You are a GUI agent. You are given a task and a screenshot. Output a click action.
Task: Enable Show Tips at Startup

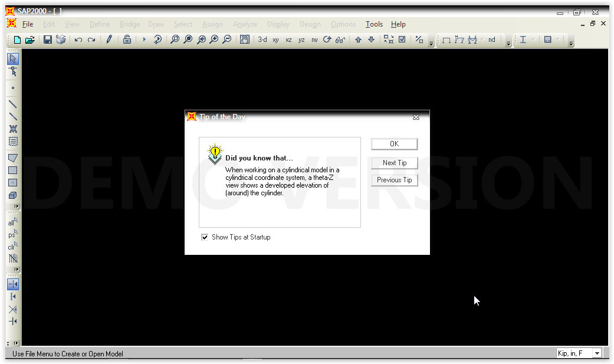pos(205,237)
